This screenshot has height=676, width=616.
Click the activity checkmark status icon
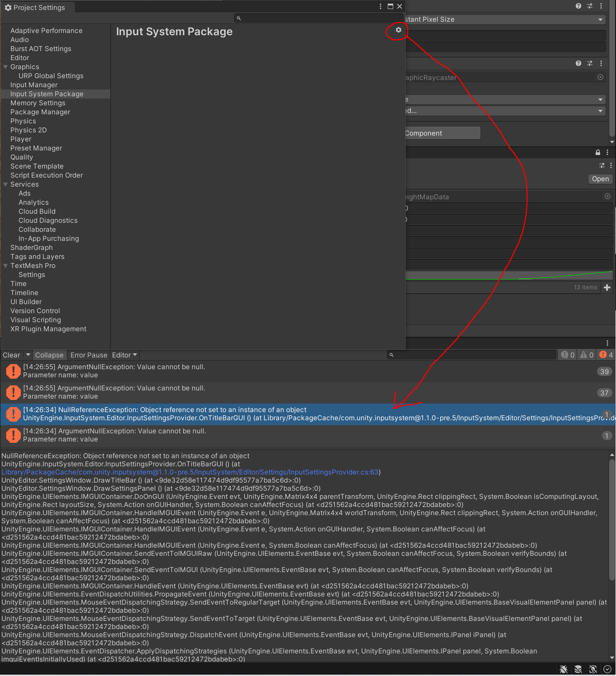click(607, 669)
